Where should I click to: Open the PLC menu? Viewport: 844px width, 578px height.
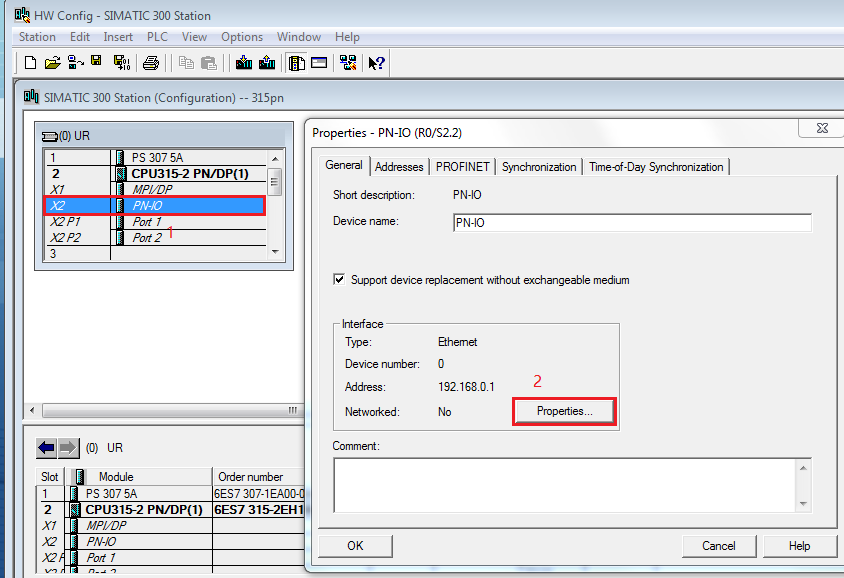[x=157, y=37]
